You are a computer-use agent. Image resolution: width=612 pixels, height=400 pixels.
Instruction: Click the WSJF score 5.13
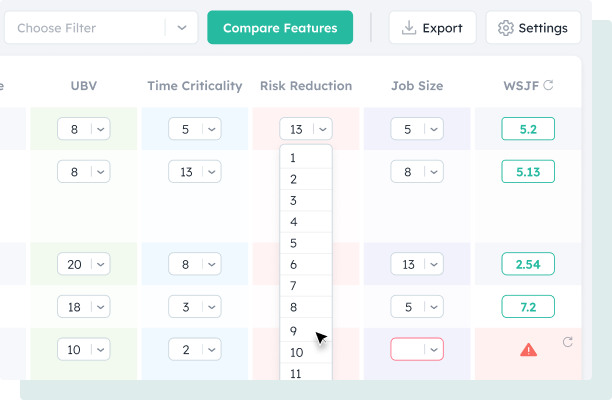point(528,171)
